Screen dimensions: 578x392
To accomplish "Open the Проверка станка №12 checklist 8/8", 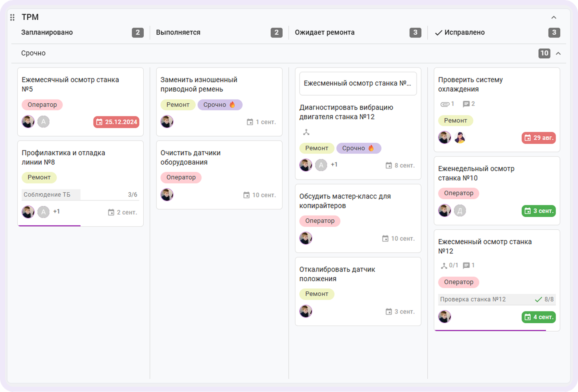I will [x=497, y=299].
